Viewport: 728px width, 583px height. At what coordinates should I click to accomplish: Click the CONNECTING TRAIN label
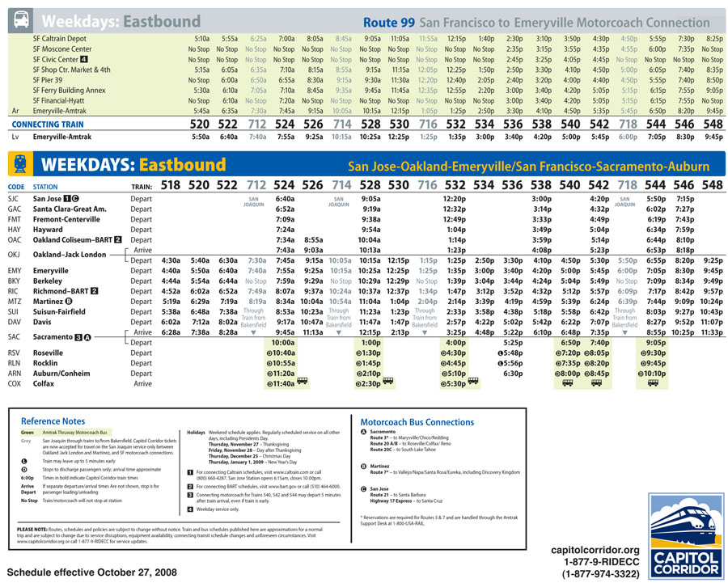[x=48, y=125]
